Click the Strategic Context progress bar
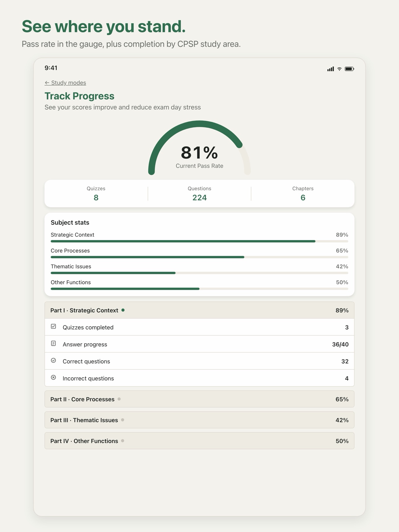The image size is (399, 532). click(199, 241)
